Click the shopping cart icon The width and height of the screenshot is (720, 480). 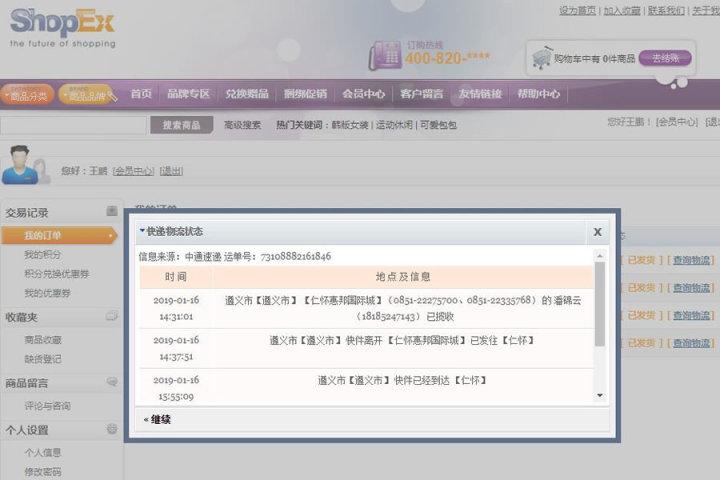pyautogui.click(x=541, y=58)
